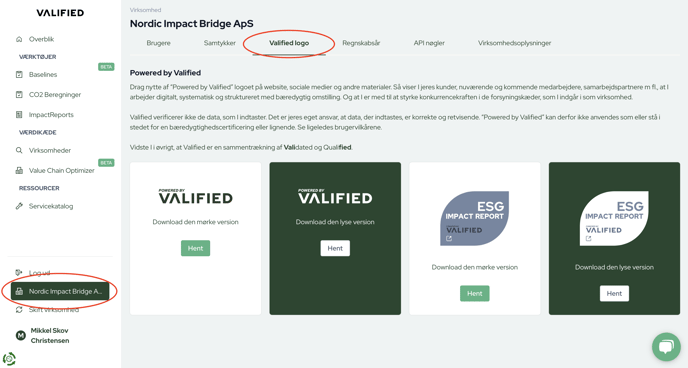Go to the API nøgler tab
688x368 pixels.
pyautogui.click(x=429, y=43)
